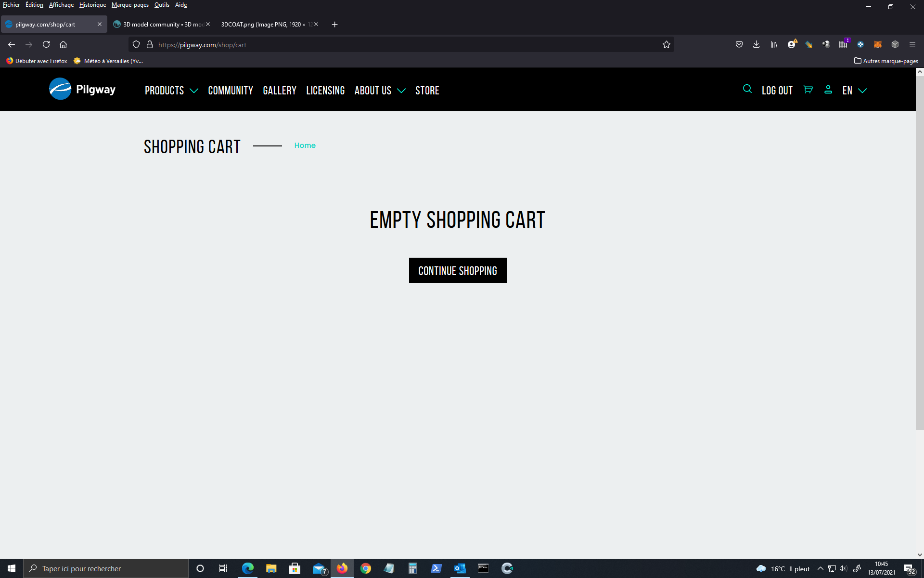Open the shopping cart icon in header
924x578 pixels.
pyautogui.click(x=808, y=90)
